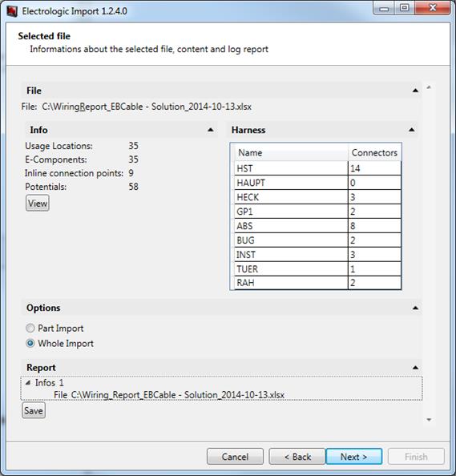Cancel the import wizard
456x476 pixels.
[235, 457]
